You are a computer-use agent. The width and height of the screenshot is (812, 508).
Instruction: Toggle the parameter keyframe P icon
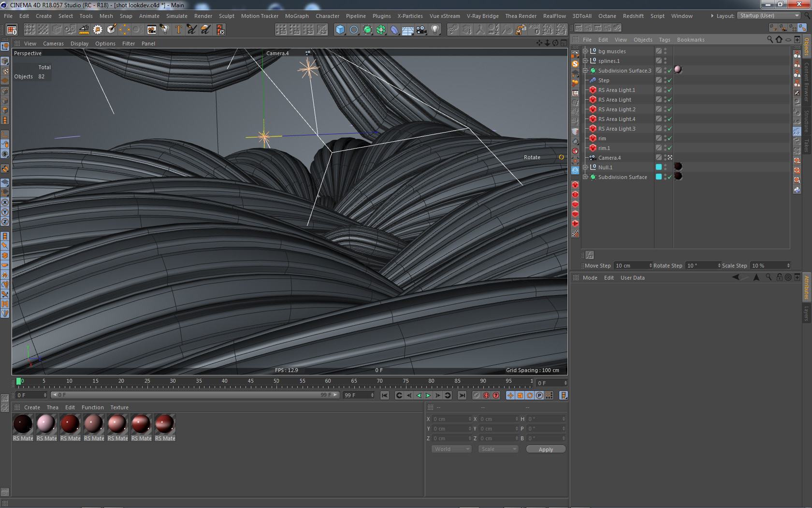[539, 395]
